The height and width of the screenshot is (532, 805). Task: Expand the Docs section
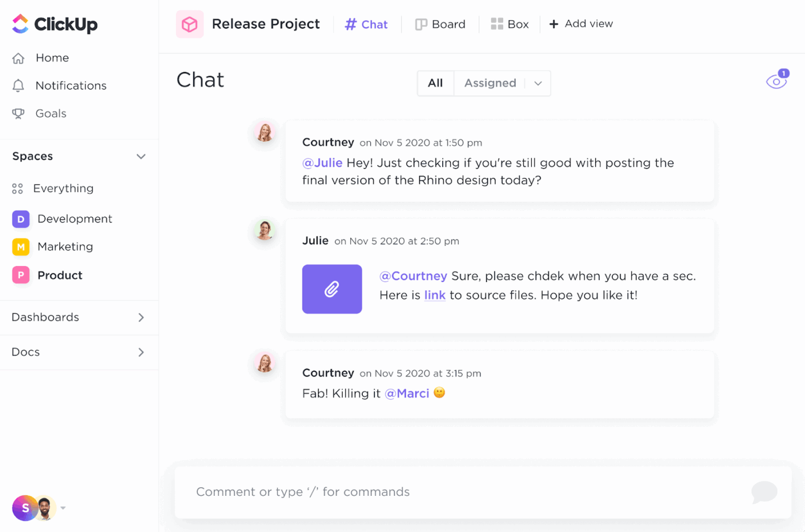[x=141, y=352]
